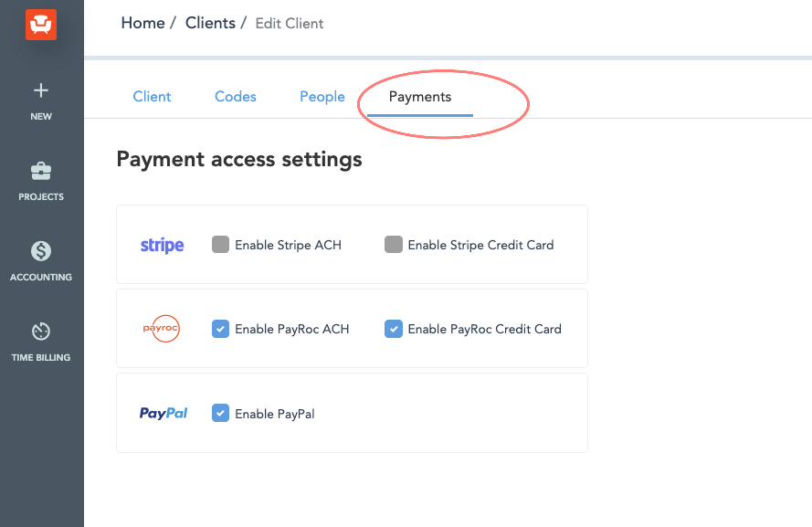
Task: Click the NEW plus icon in the sidebar
Action: [x=40, y=90]
